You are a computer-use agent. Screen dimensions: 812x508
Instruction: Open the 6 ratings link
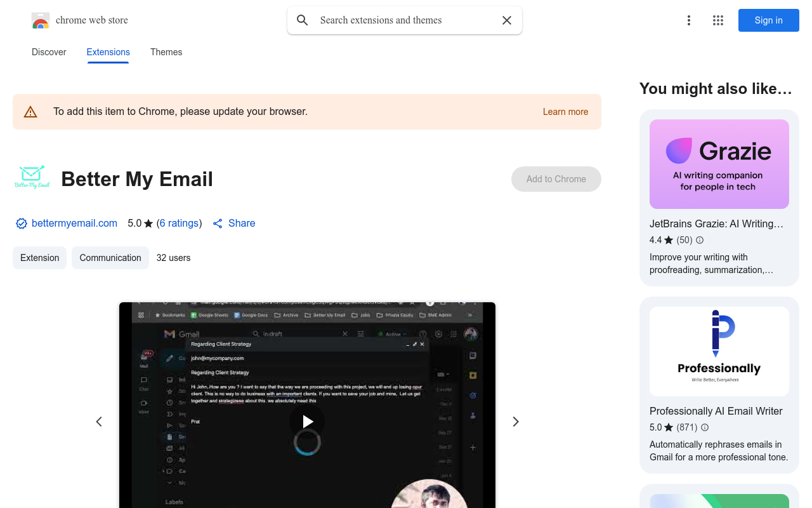[179, 224]
